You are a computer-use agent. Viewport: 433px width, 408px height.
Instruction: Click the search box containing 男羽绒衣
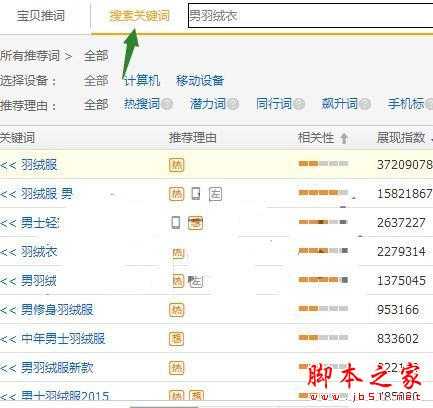click(x=310, y=15)
